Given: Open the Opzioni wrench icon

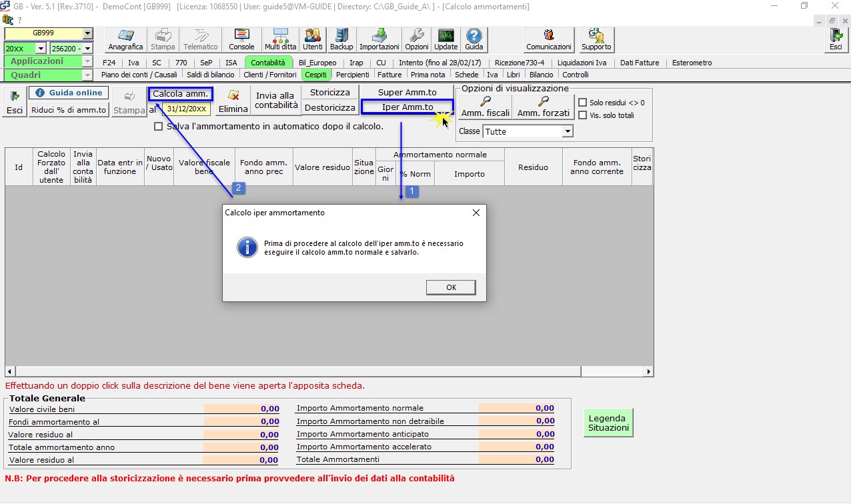Looking at the screenshot, I should pos(417,40).
